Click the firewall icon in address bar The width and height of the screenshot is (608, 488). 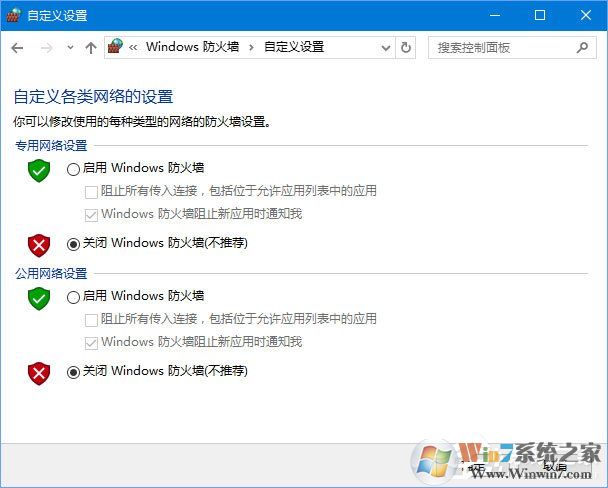click(x=115, y=46)
